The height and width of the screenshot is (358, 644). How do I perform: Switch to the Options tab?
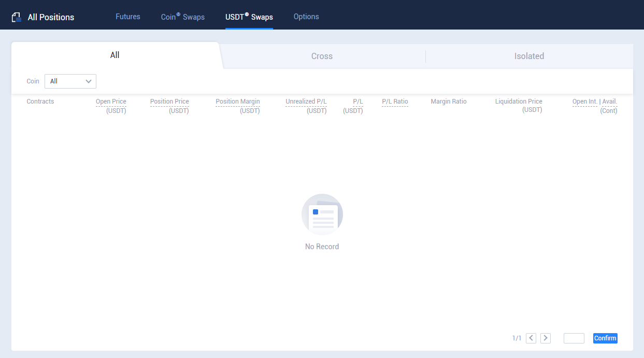306,17
